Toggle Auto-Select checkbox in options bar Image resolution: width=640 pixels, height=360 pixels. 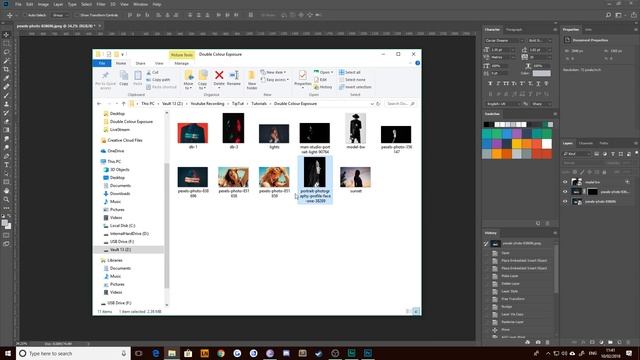(24, 15)
